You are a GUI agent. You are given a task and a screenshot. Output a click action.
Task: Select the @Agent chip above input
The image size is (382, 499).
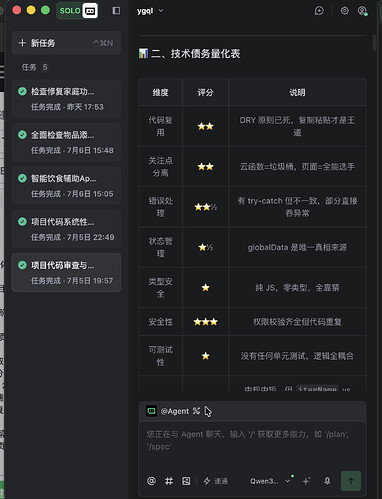coord(168,411)
